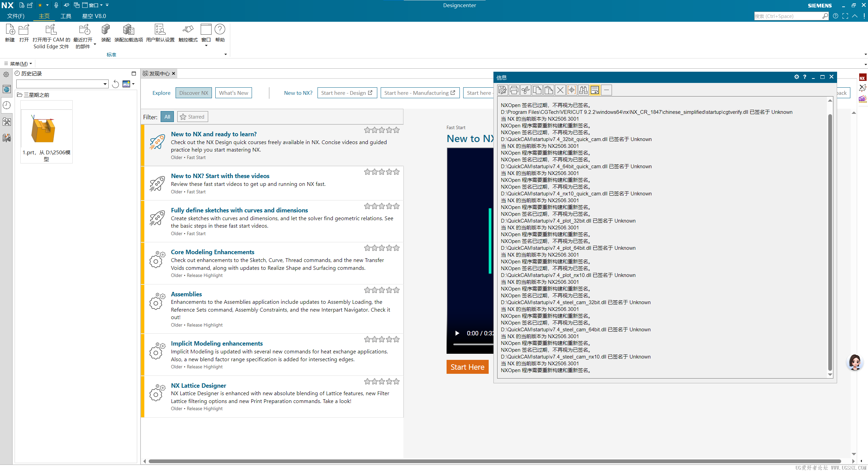The height and width of the screenshot is (472, 868).
Task: Click the gear icon in left resource bar
Action: 6,74
